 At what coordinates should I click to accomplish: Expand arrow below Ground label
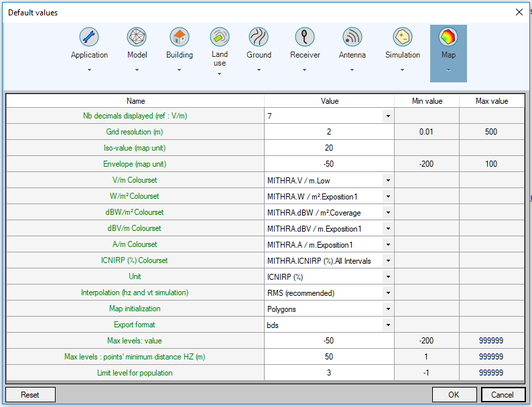259,70
